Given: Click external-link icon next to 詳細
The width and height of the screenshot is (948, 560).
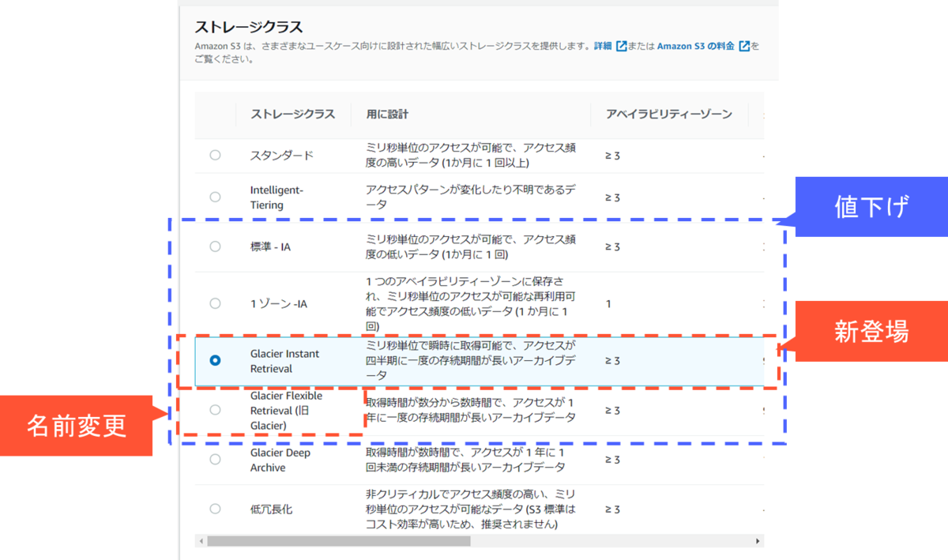Looking at the screenshot, I should [x=621, y=46].
